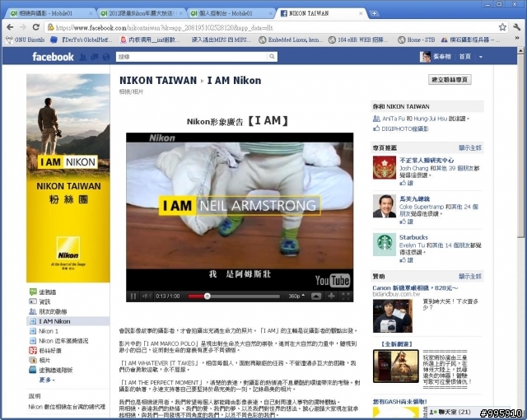Viewport: 527px width, 420px height.
Task: Switch to the 個人控制台 - Mobile01 tab
Action: pos(231,13)
